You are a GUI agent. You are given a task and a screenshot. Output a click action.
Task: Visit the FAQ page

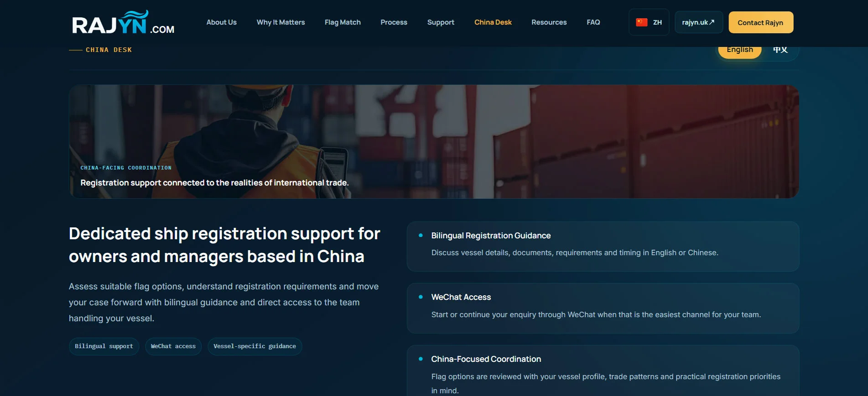(593, 22)
